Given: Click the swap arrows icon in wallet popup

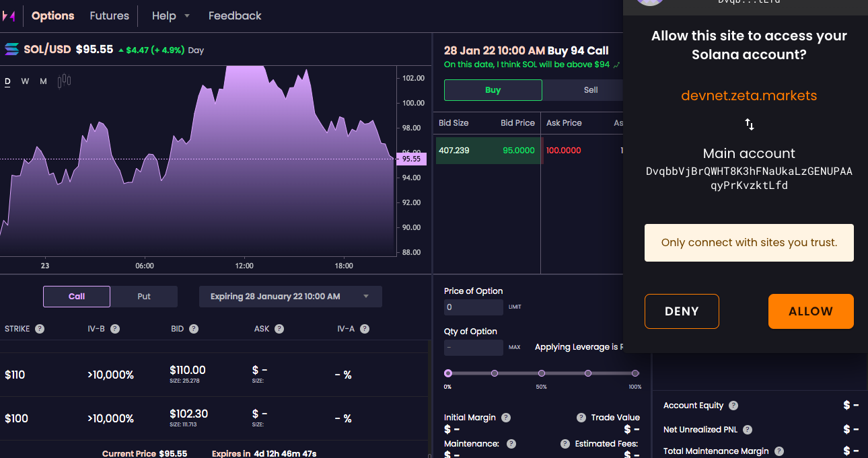Looking at the screenshot, I should click(x=749, y=124).
